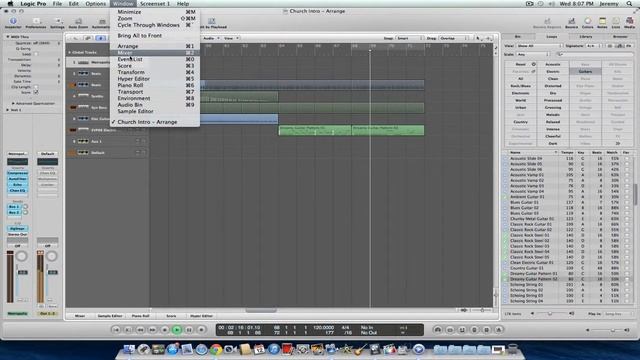Open iTunes from the Dock
The height and width of the screenshot is (360, 640).
[274, 349]
